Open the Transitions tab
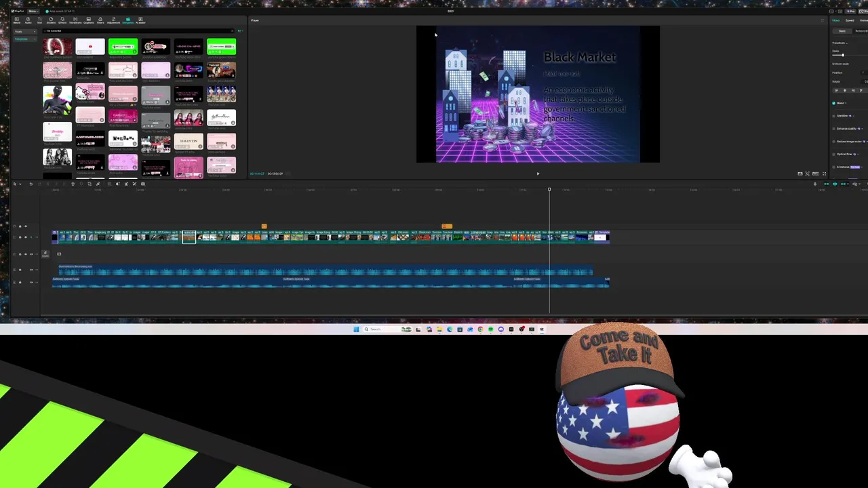 coord(75,20)
